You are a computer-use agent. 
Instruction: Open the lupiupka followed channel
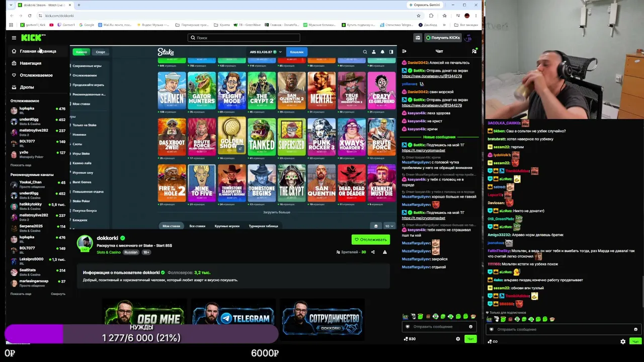[38, 110]
